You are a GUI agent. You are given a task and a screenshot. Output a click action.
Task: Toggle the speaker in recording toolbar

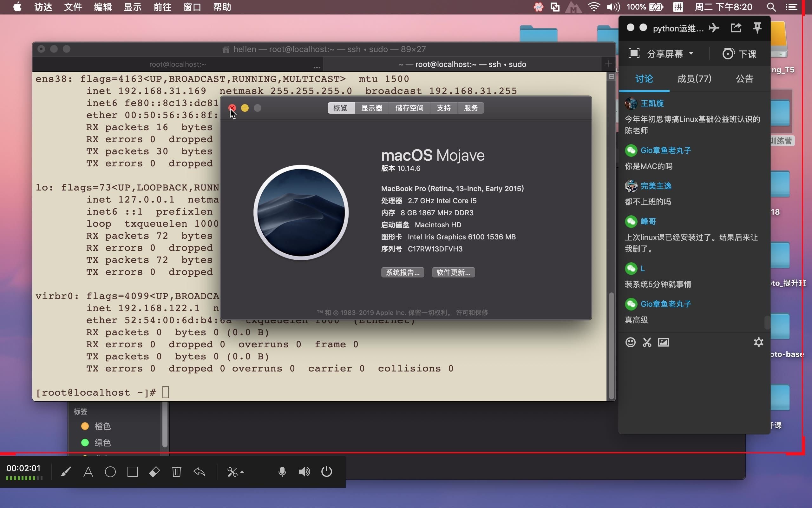(304, 472)
